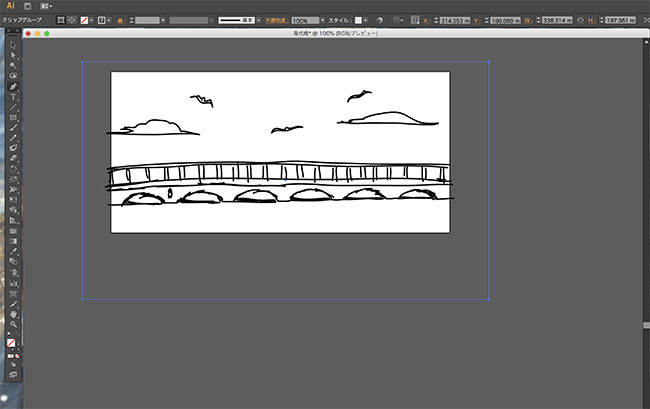650x409 pixels.
Task: Click the stroke weight stepper arrows
Action: coord(132,20)
